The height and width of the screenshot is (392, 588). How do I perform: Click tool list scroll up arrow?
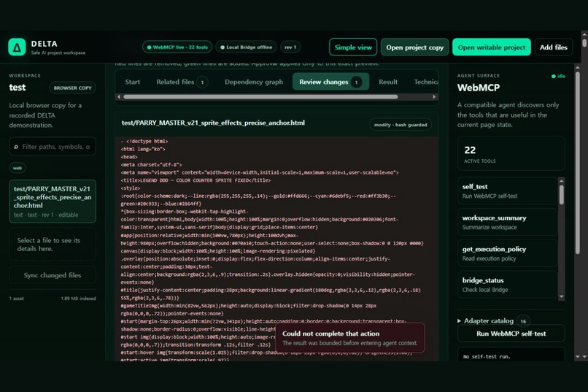coord(562,181)
